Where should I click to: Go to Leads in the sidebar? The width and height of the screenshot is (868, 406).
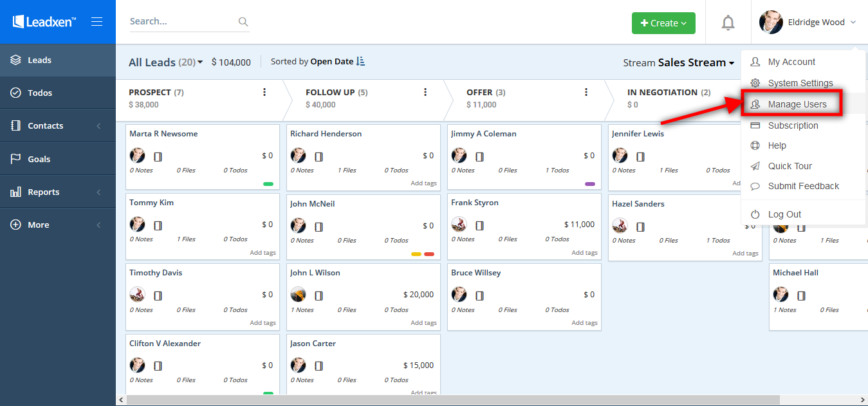pyautogui.click(x=58, y=60)
